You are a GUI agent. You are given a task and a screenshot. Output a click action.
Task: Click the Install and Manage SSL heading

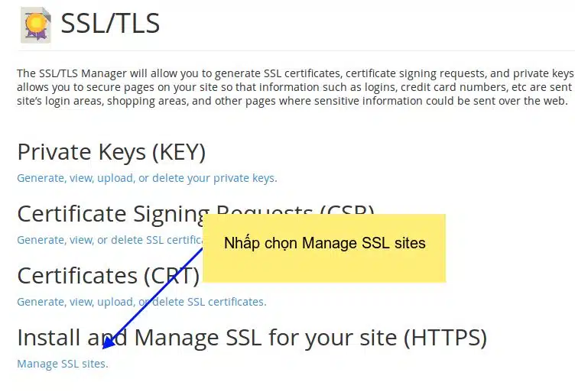[252, 338]
